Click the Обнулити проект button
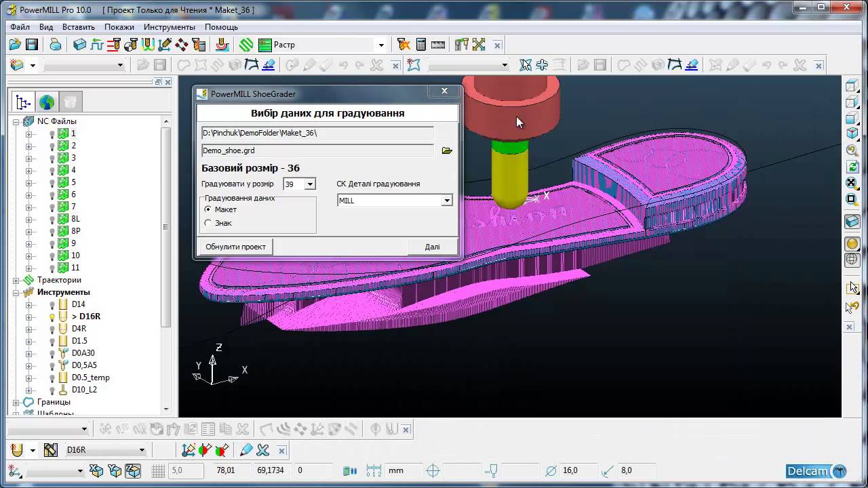Image resolution: width=868 pixels, height=488 pixels. (235, 247)
